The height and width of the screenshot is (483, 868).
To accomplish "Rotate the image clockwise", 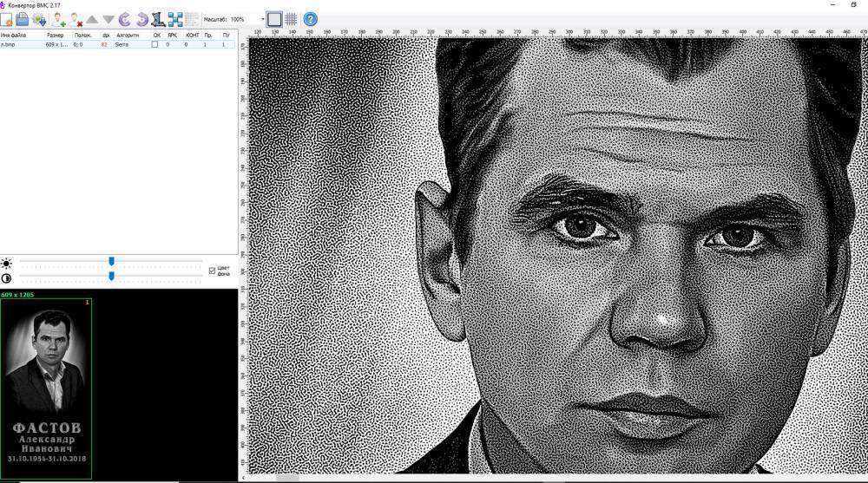I will (x=141, y=19).
